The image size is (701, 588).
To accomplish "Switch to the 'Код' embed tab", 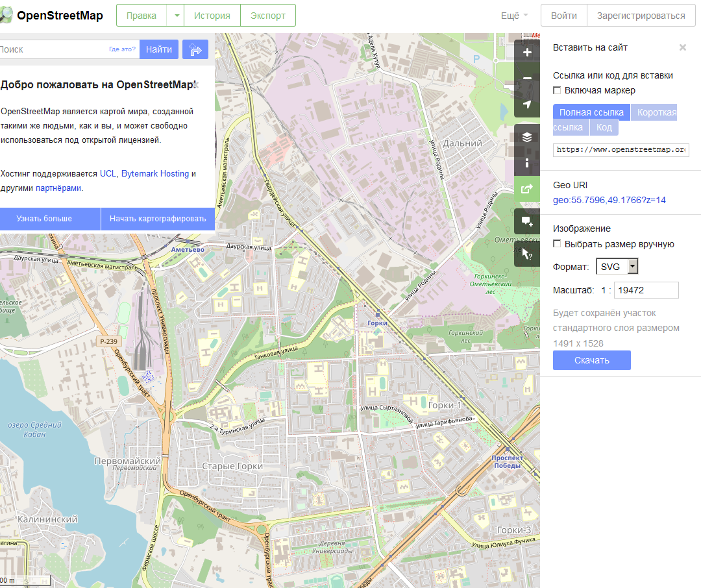I will 604,127.
